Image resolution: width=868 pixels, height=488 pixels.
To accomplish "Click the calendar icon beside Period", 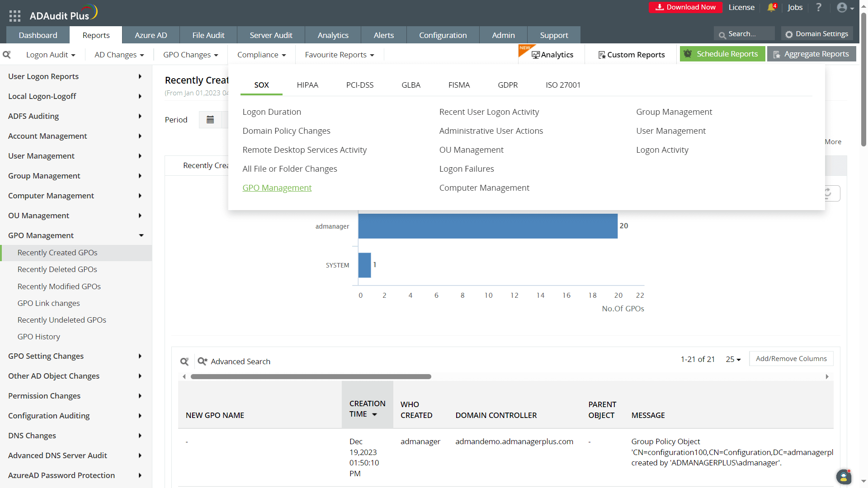I will tap(210, 120).
